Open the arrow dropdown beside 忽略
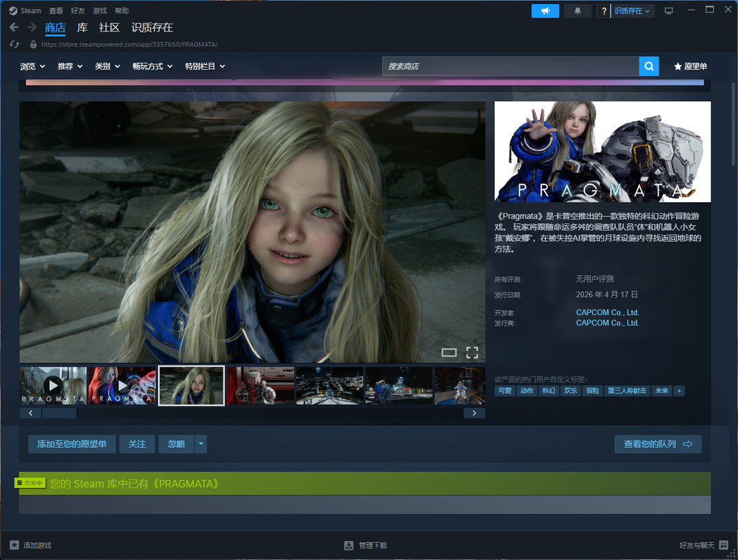738x560 pixels. (201, 444)
